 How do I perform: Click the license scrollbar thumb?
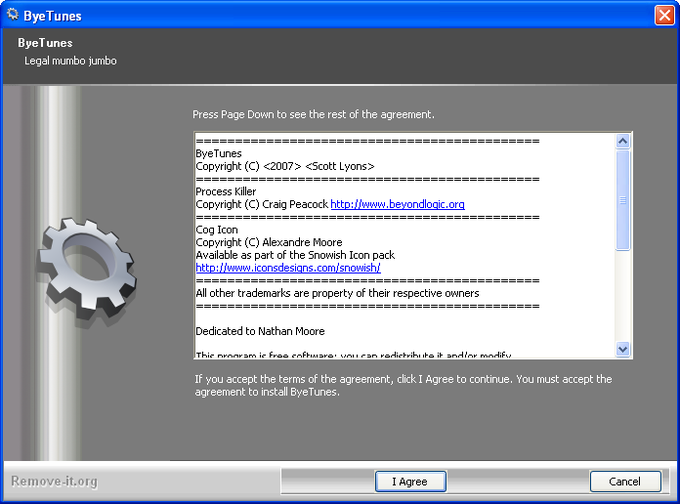point(623,200)
